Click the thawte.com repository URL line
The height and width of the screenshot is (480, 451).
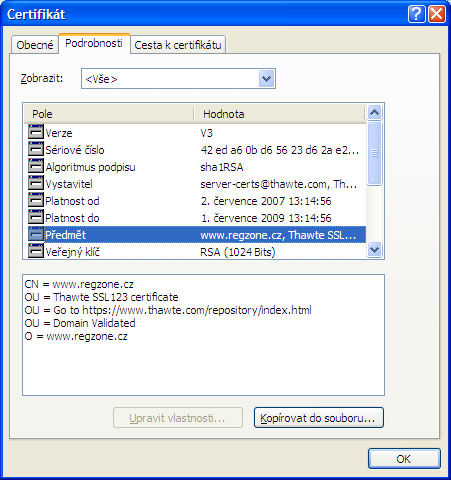click(x=168, y=310)
